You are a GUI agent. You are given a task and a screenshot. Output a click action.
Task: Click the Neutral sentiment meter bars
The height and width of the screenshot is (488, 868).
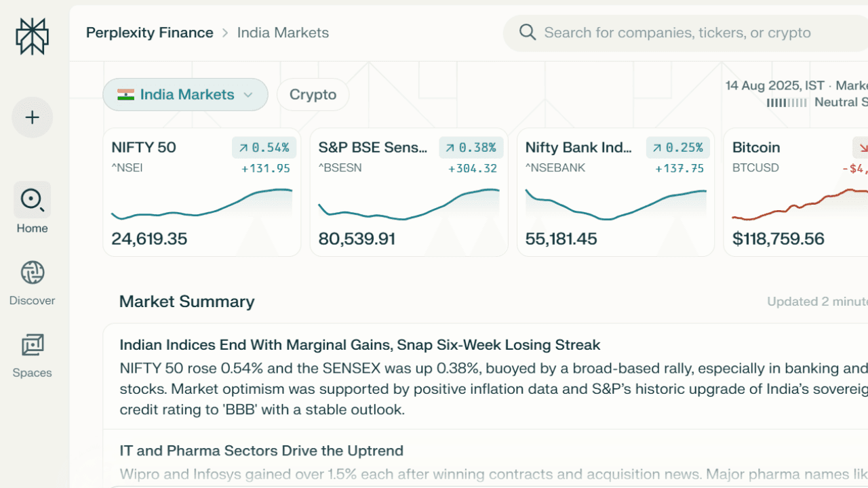point(787,102)
